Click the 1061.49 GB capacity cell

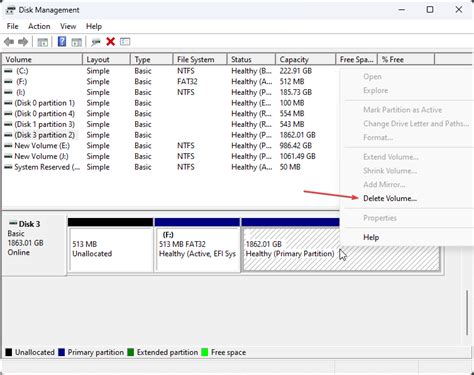pyautogui.click(x=297, y=156)
